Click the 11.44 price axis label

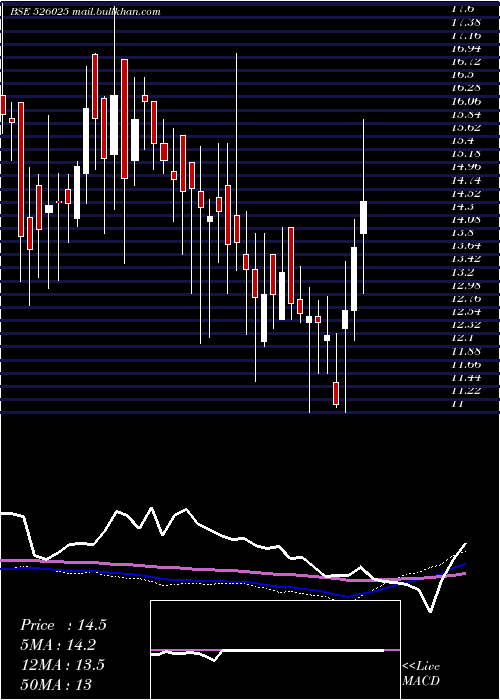point(466,377)
